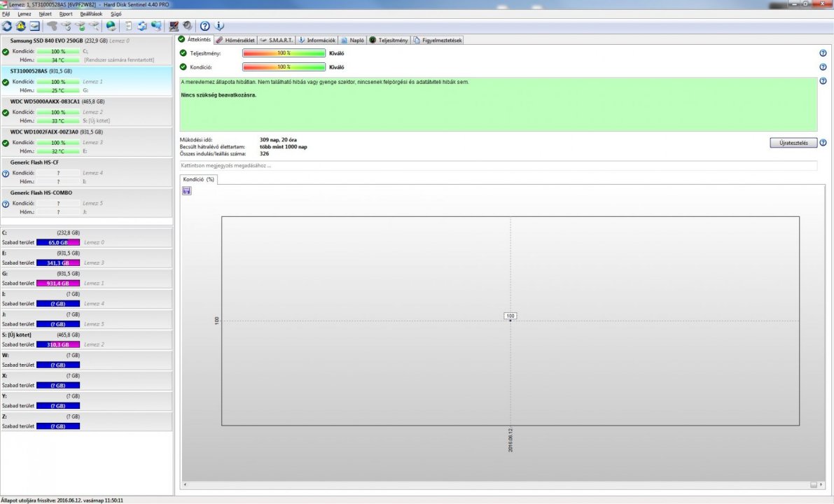
Task: Click the document report toolbar icon
Action: click(x=128, y=25)
